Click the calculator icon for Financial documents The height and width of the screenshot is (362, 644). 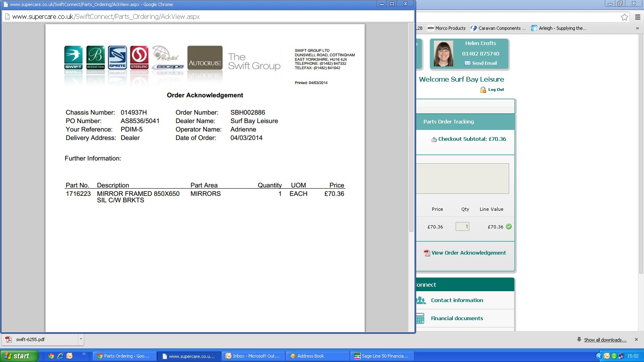click(420, 318)
